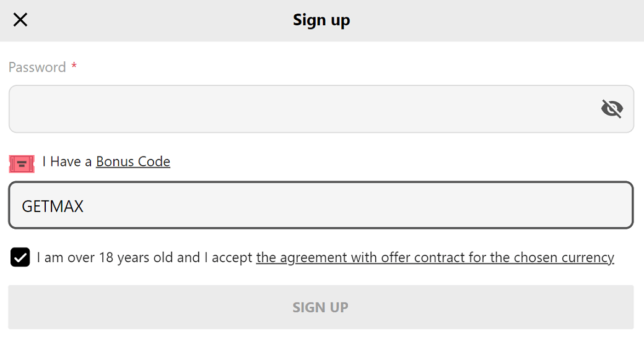Click "chosen currency" at the agreement link end
Screen dimensions: 644x342
(564, 257)
